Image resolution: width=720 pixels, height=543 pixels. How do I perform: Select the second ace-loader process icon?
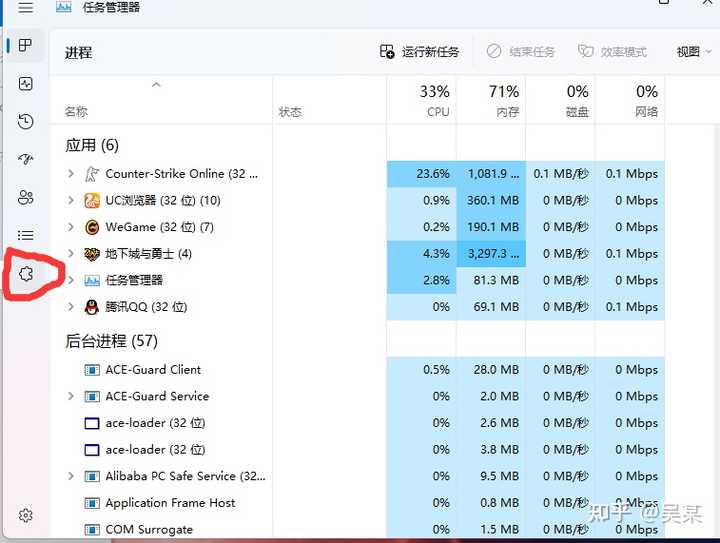92,450
